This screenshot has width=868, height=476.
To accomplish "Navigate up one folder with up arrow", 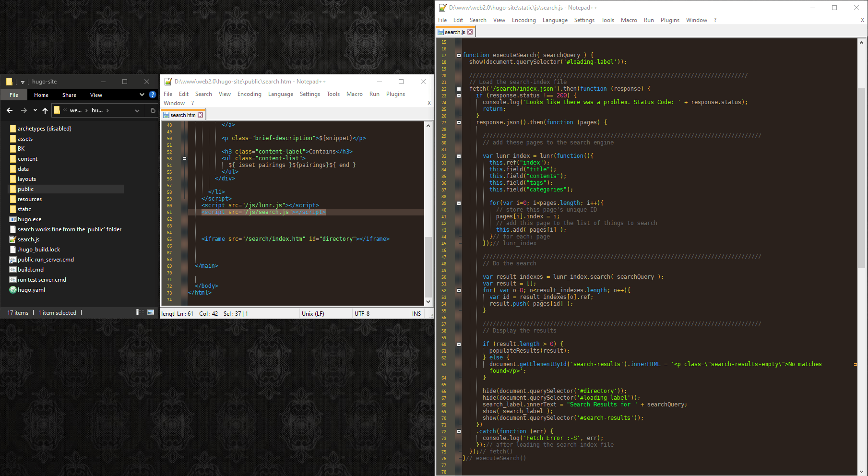I will [45, 110].
